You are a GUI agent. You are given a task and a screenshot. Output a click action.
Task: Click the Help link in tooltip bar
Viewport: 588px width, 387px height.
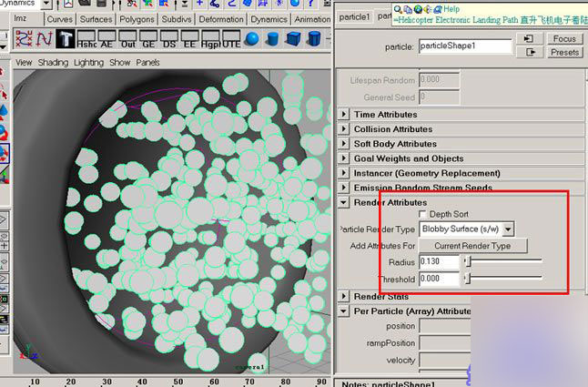[451, 9]
